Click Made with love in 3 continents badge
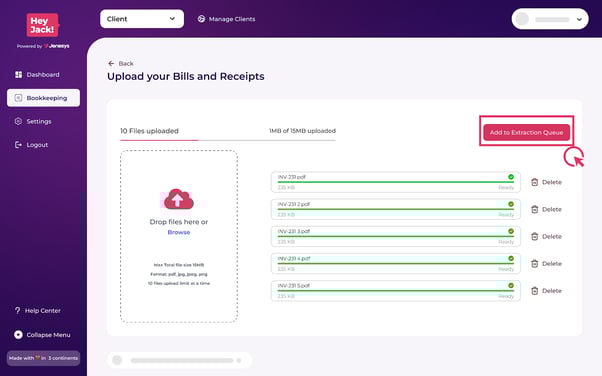 tap(43, 358)
